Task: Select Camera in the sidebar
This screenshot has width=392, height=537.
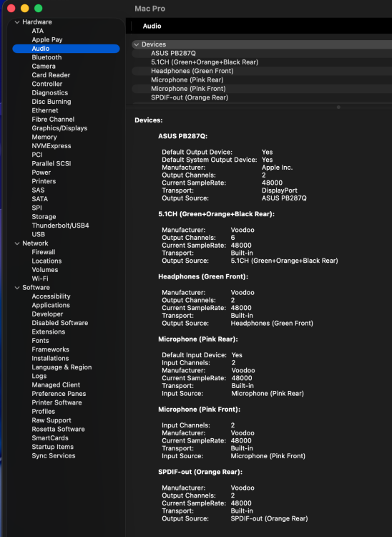Action: click(44, 66)
